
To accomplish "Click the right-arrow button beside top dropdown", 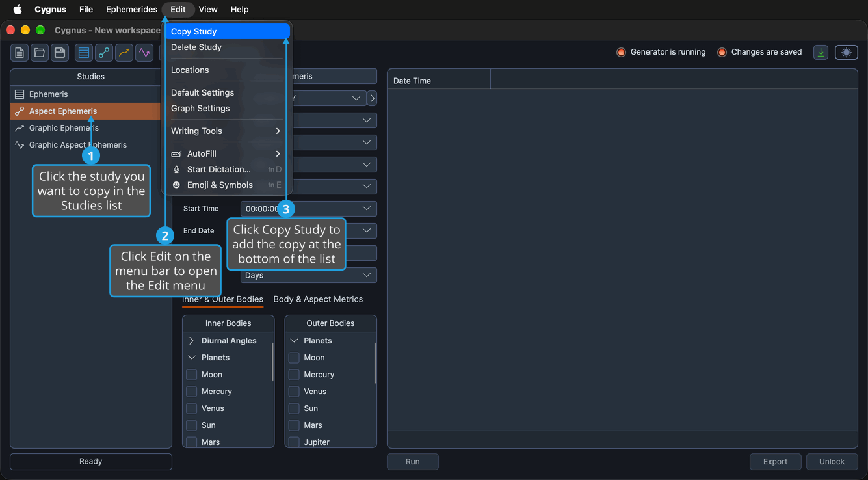I will [x=372, y=98].
